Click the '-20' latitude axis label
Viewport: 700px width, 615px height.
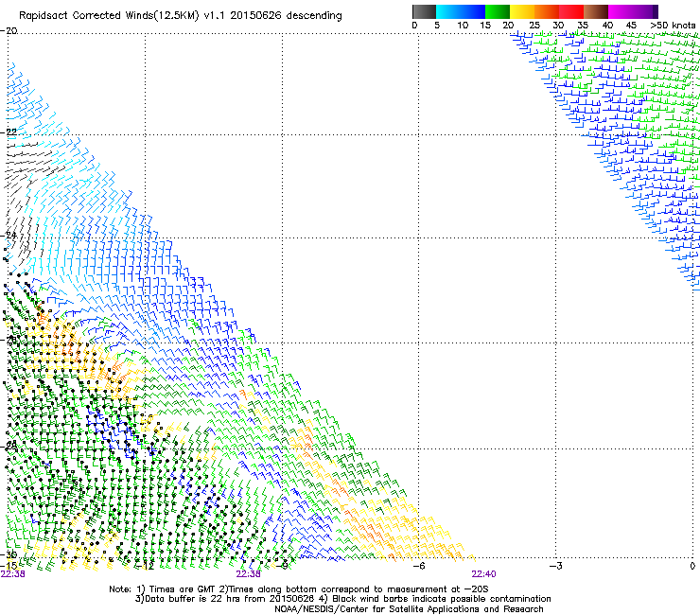[x=9, y=31]
